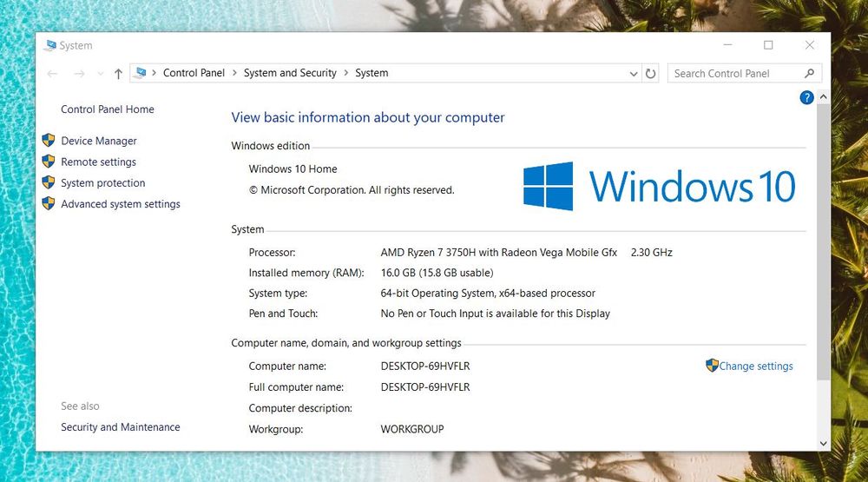Maximize the System window
868x482 pixels.
[x=768, y=45]
